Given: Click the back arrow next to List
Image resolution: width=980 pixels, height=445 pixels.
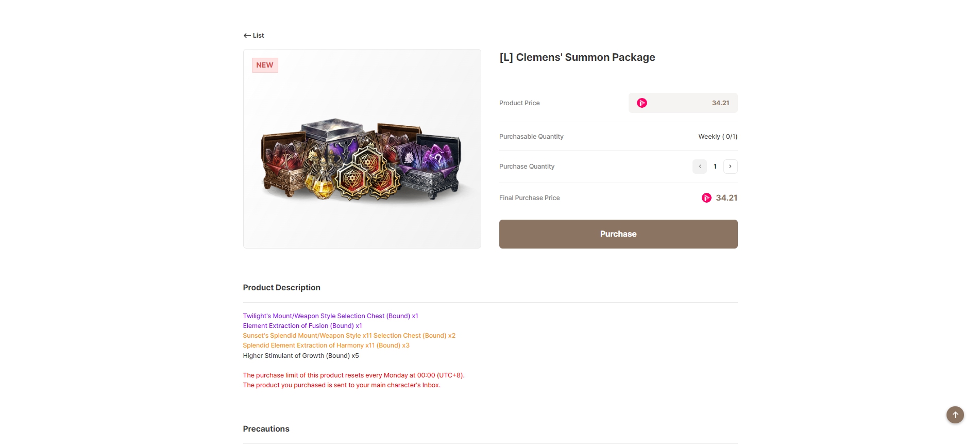Looking at the screenshot, I should [x=247, y=36].
